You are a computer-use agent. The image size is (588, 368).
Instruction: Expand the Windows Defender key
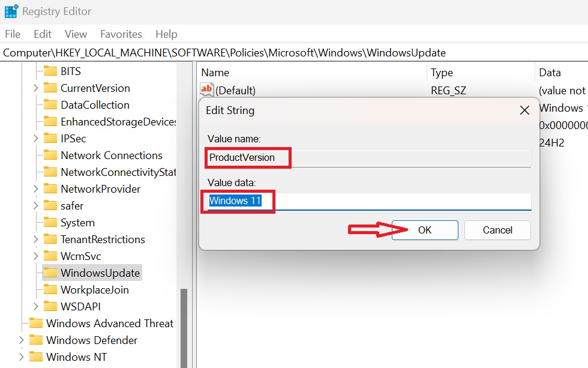pyautogui.click(x=22, y=340)
